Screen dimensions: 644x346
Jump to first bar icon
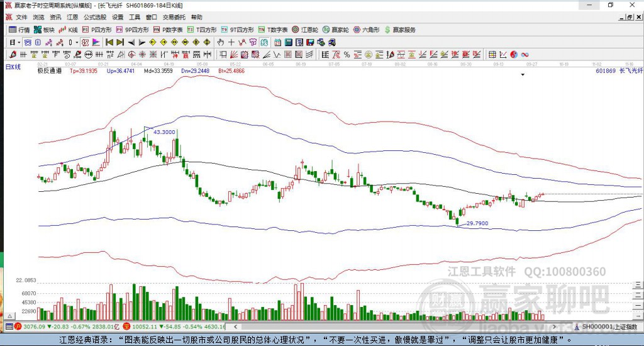(x=109, y=42)
